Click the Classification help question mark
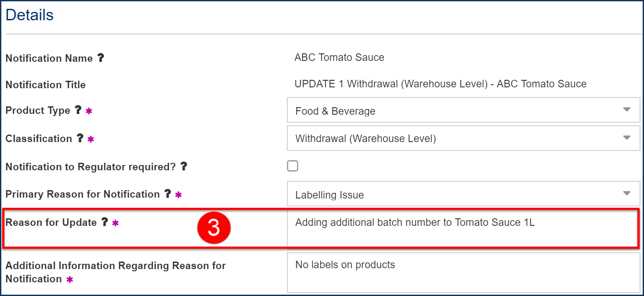This screenshot has height=296, width=644. [80, 138]
